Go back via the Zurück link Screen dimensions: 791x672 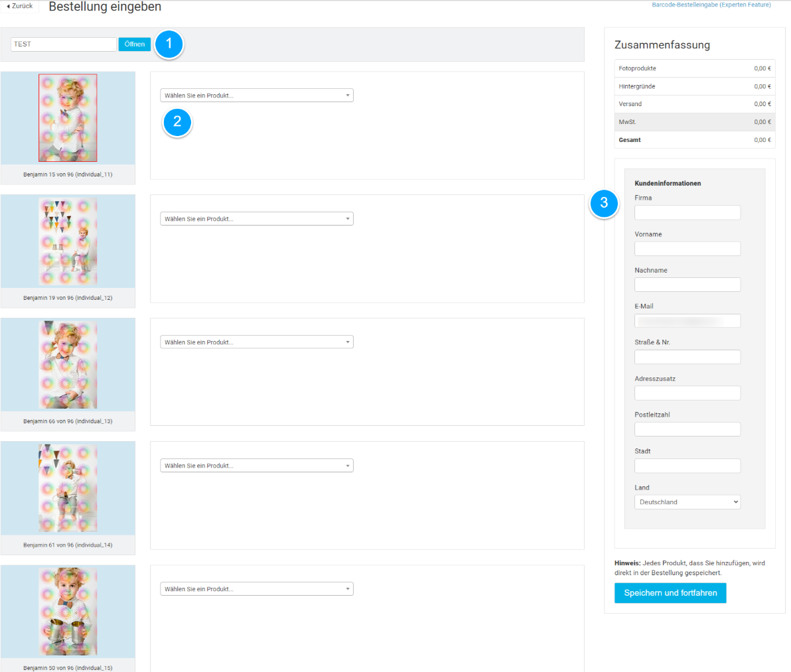[20, 6]
